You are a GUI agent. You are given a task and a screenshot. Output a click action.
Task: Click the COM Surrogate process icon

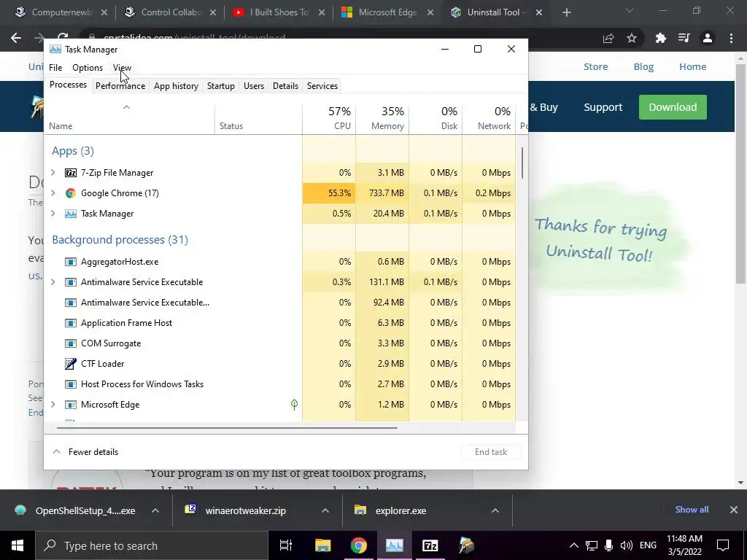pyautogui.click(x=71, y=343)
